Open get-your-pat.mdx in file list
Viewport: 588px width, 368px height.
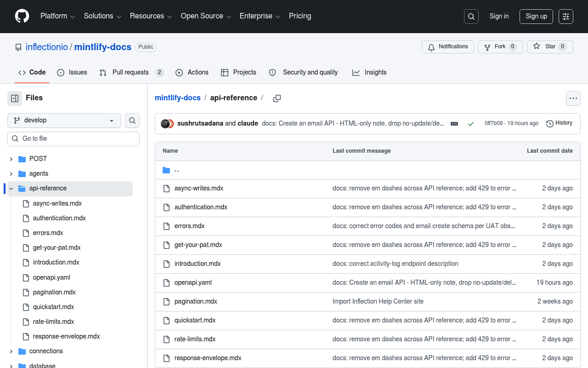click(x=198, y=245)
